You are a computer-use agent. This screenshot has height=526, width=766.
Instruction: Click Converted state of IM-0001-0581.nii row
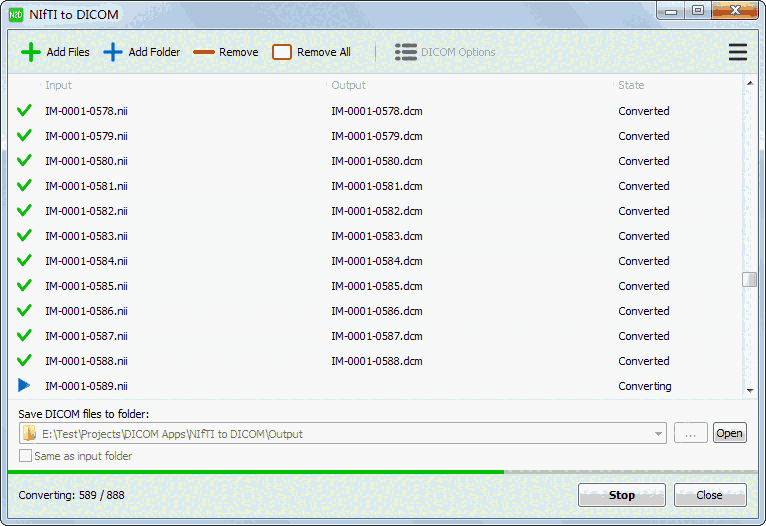point(644,186)
